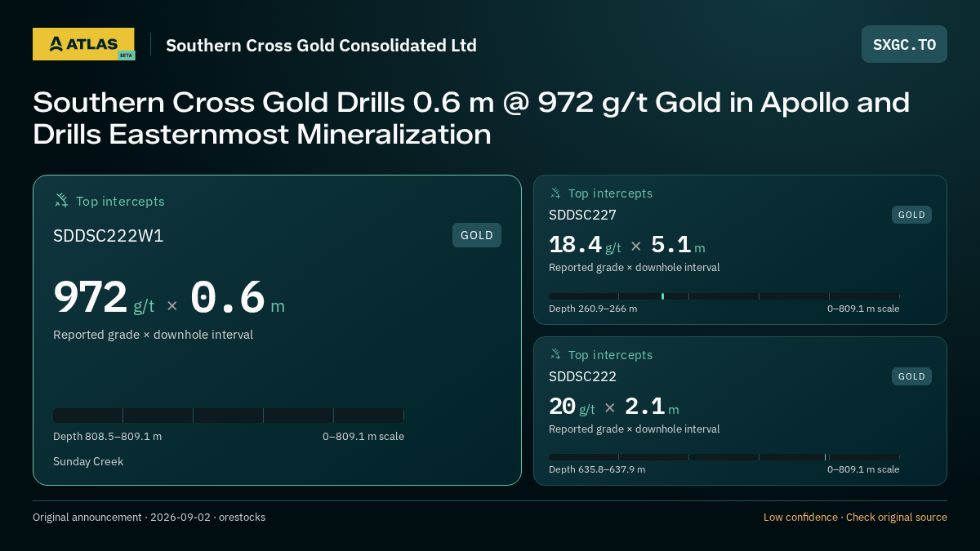Click '0–809.1 m scale' label in SDDSC222W1 card
The height and width of the screenshot is (551, 980).
point(363,436)
